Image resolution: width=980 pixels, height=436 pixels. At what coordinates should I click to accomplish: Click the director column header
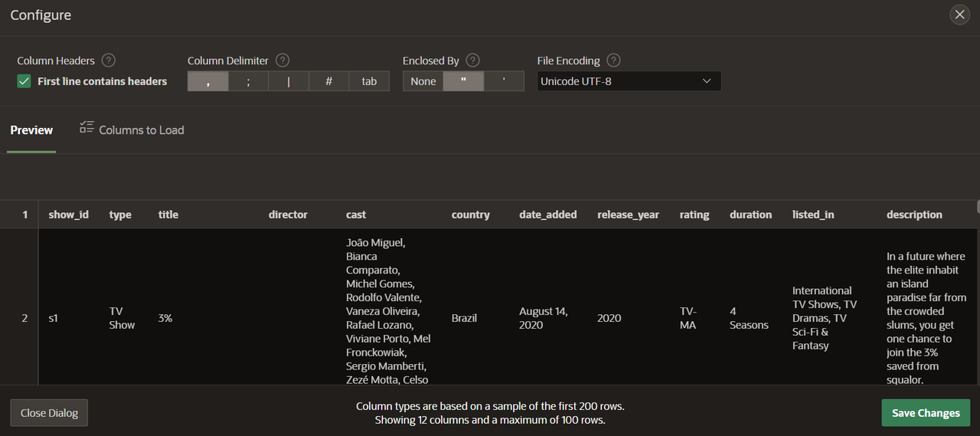click(288, 215)
